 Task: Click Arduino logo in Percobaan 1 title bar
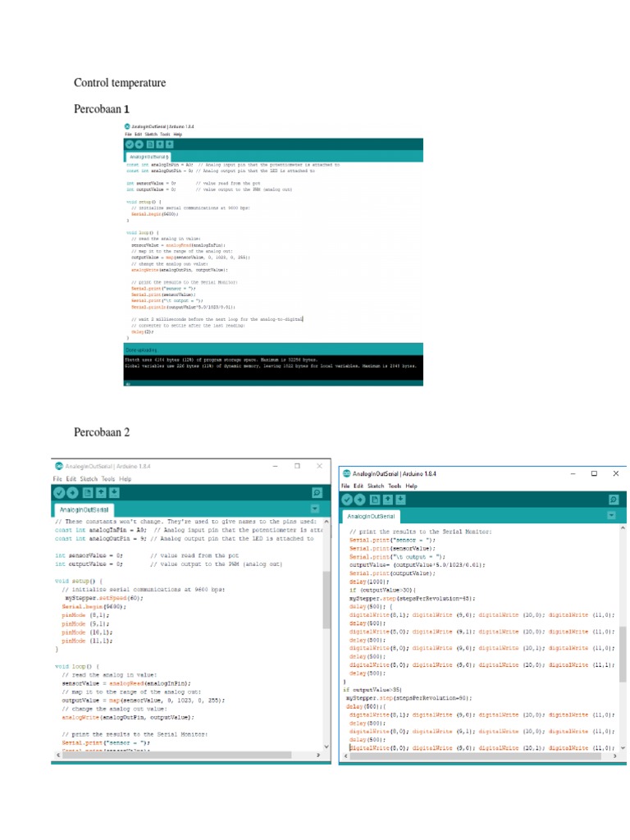point(127,126)
